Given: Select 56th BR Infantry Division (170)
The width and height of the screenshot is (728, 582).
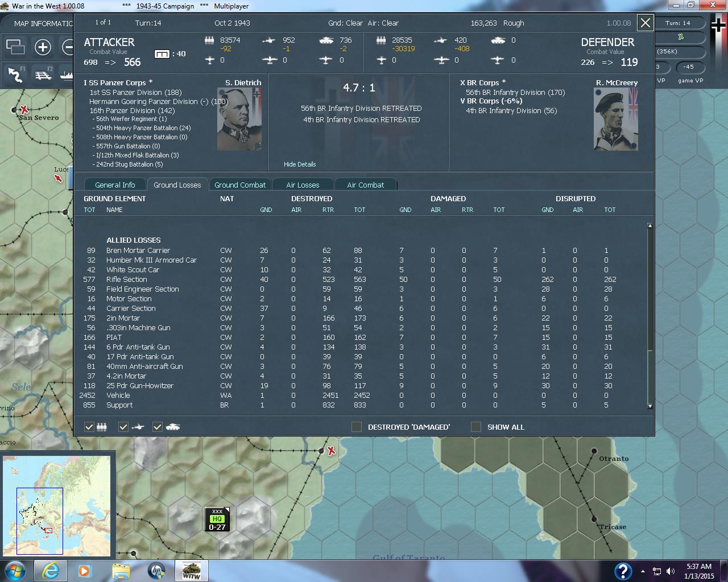Looking at the screenshot, I should [x=515, y=92].
